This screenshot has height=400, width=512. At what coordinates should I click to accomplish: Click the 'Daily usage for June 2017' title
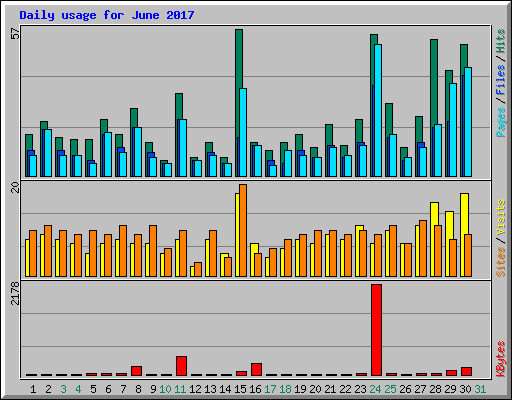(107, 15)
